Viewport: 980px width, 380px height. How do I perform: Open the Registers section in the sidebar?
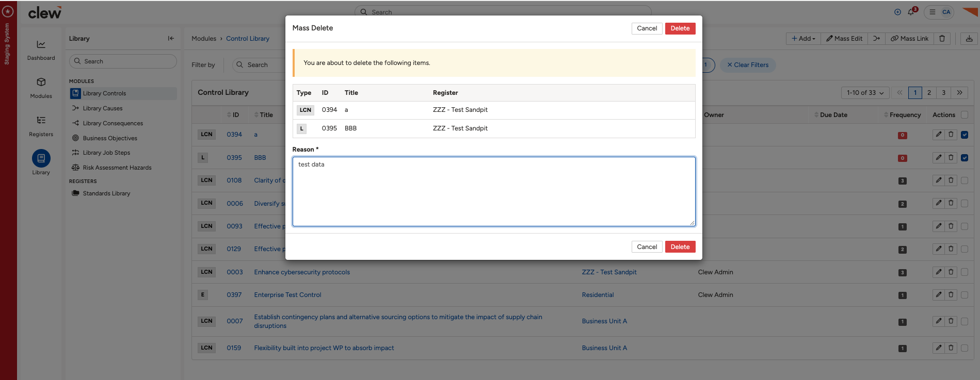pyautogui.click(x=41, y=126)
